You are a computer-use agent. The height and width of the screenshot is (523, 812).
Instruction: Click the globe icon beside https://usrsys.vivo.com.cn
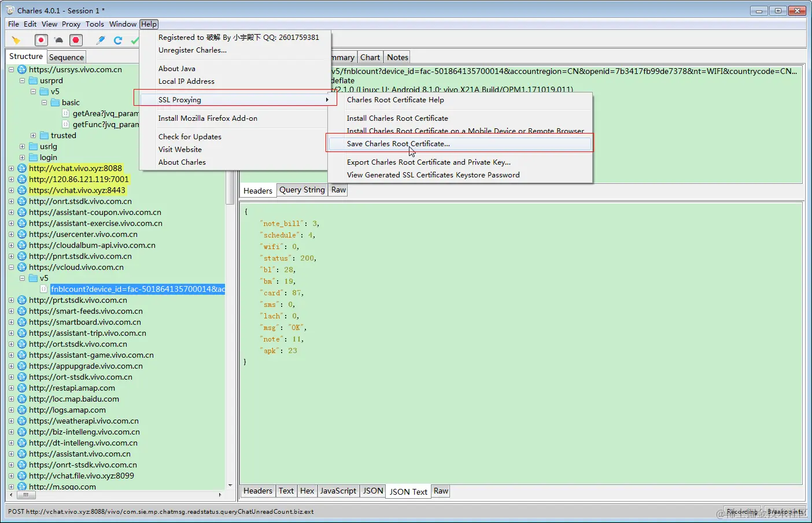coord(22,69)
